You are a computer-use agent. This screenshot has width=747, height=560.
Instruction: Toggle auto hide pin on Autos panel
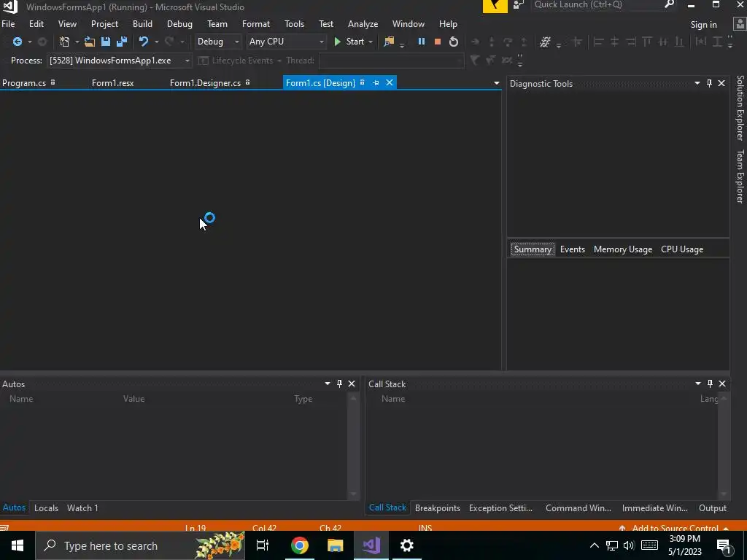pos(340,384)
